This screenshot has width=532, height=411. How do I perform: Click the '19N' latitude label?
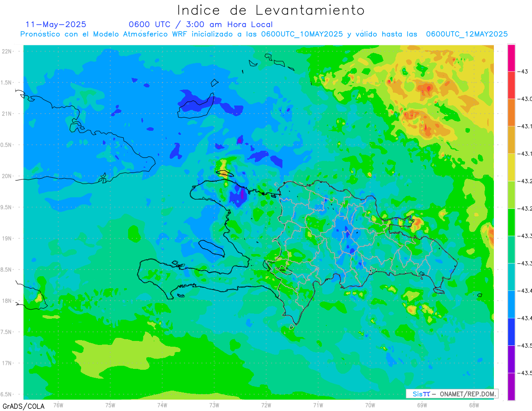point(7,239)
